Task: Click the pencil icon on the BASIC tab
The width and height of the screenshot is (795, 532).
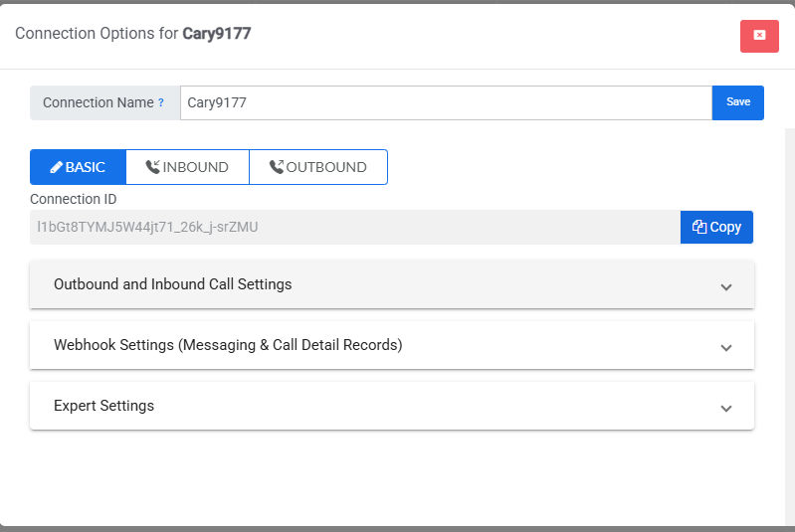Action: click(57, 167)
